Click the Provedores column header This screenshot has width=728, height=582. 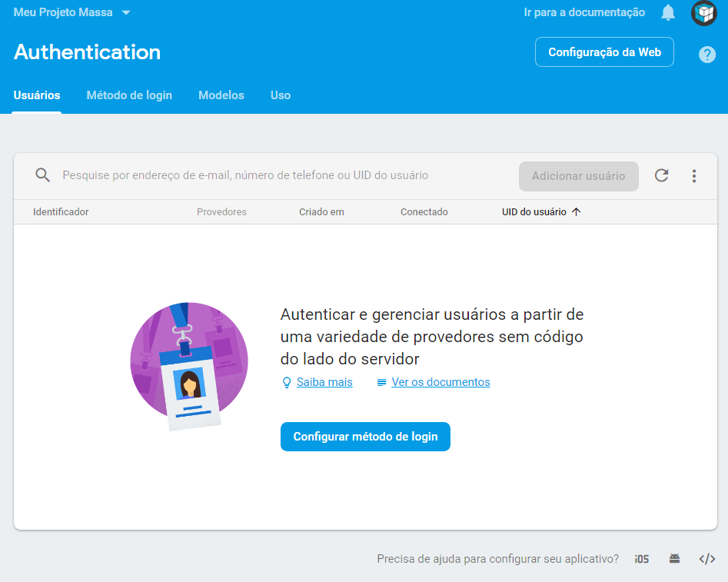221,211
